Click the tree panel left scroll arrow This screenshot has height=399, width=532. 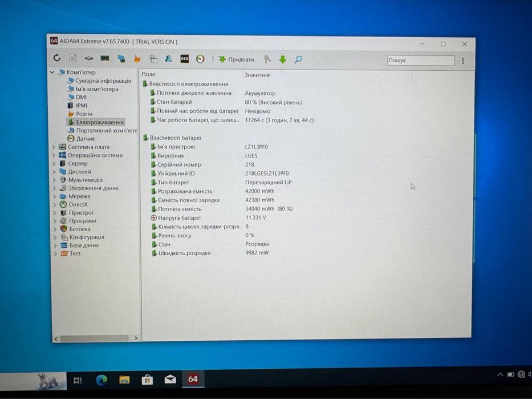pyautogui.click(x=56, y=338)
